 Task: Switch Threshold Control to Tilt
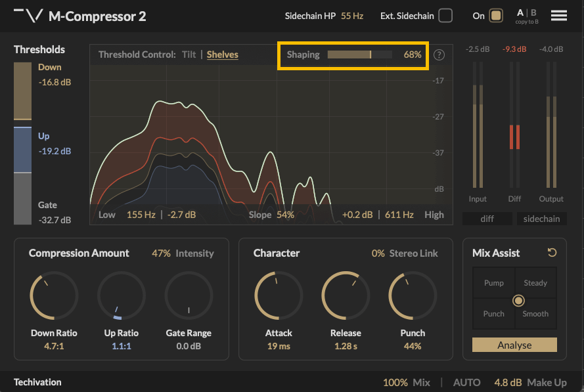pyautogui.click(x=189, y=54)
